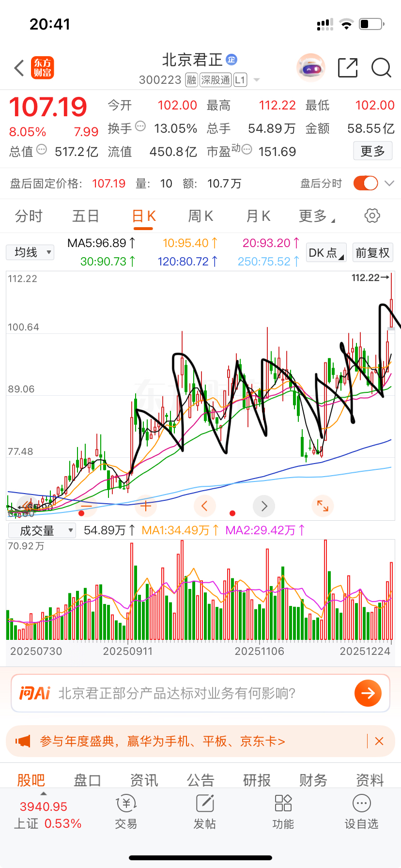Switch to the 资料 tab
This screenshot has height=868, width=401.
[x=370, y=780]
